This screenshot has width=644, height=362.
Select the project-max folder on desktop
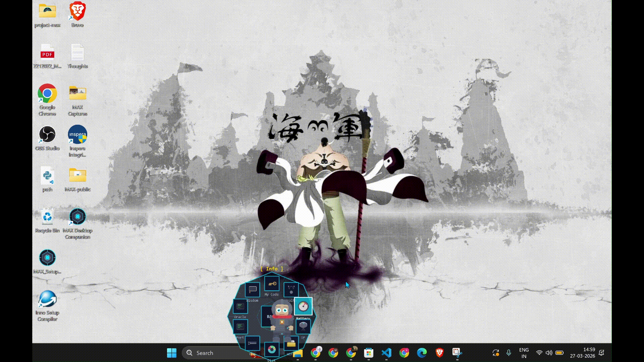tap(47, 15)
